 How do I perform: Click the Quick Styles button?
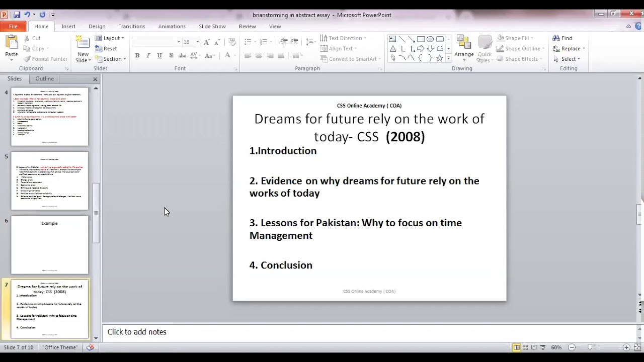485,49
